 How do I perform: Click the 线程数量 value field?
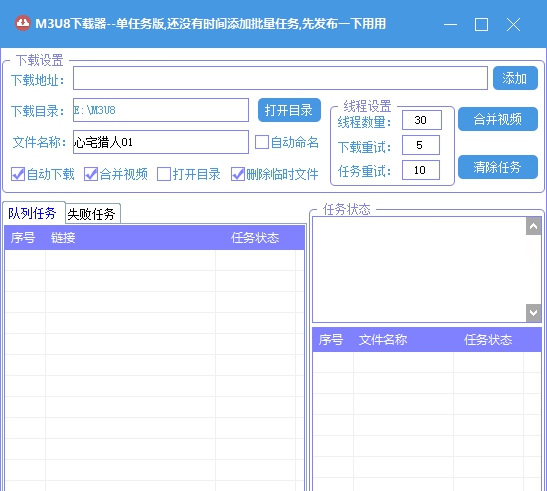(421, 120)
